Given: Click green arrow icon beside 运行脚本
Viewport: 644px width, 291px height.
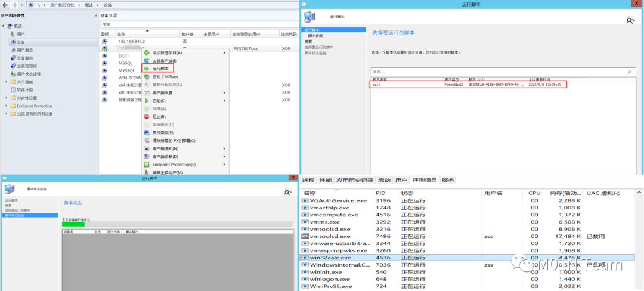Looking at the screenshot, I should (147, 69).
